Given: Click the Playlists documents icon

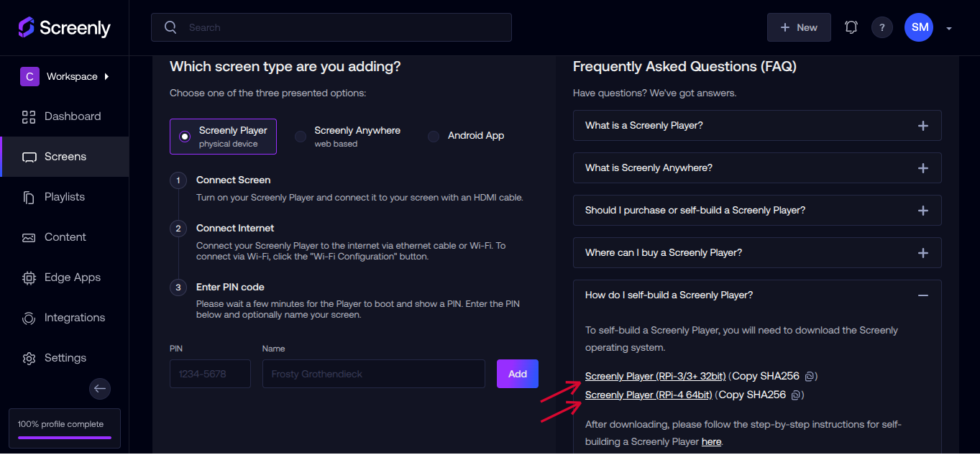Looking at the screenshot, I should [x=29, y=197].
